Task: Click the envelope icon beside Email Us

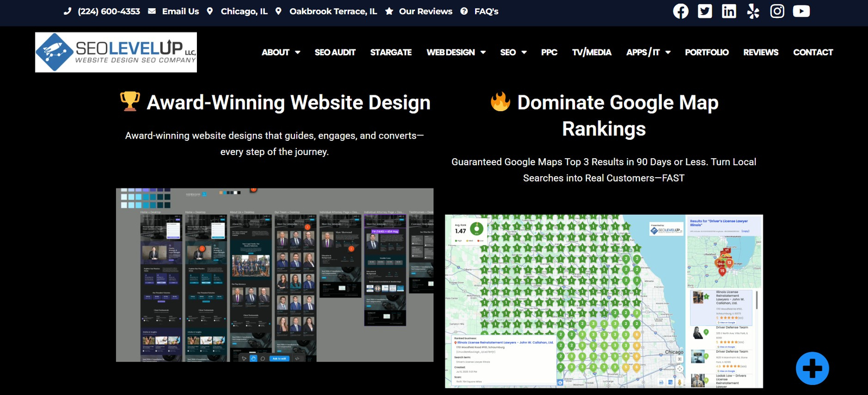Action: (x=152, y=11)
